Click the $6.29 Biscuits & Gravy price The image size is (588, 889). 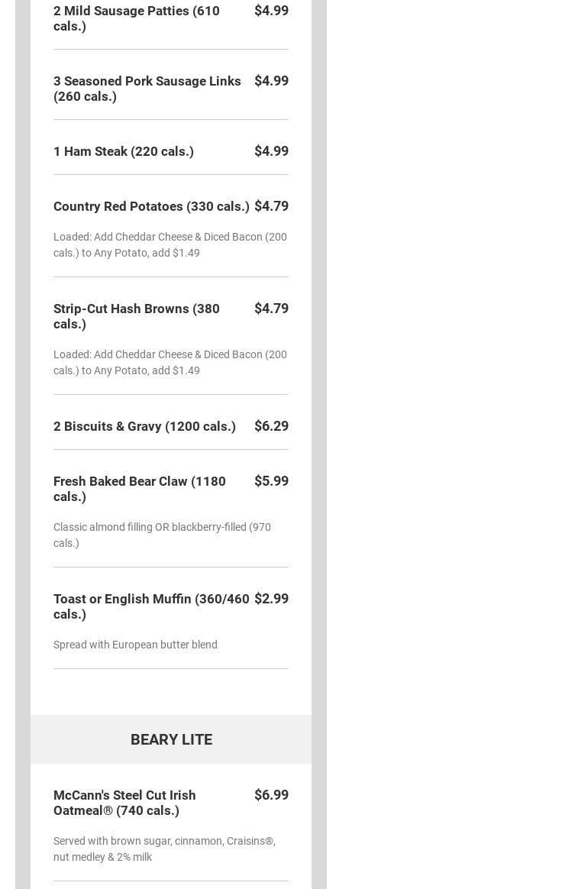coord(271,426)
